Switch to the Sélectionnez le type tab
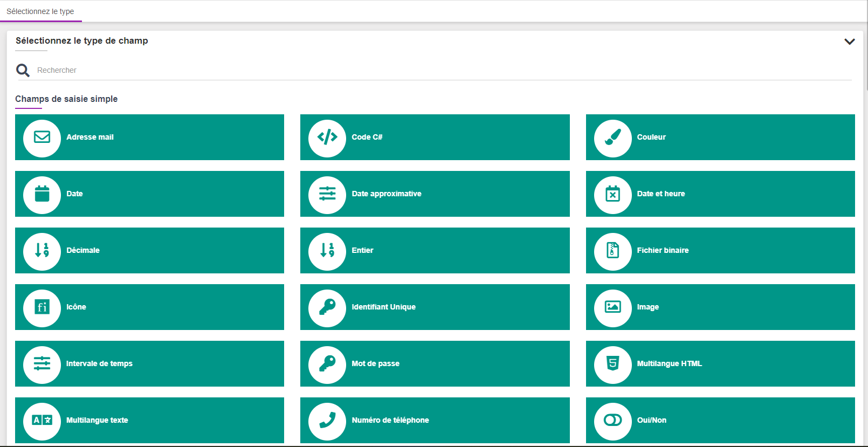Image resolution: width=868 pixels, height=447 pixels. (40, 11)
